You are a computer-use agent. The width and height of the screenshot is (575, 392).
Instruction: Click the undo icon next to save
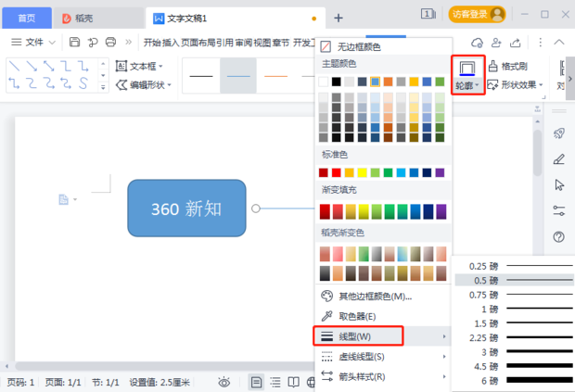click(93, 43)
